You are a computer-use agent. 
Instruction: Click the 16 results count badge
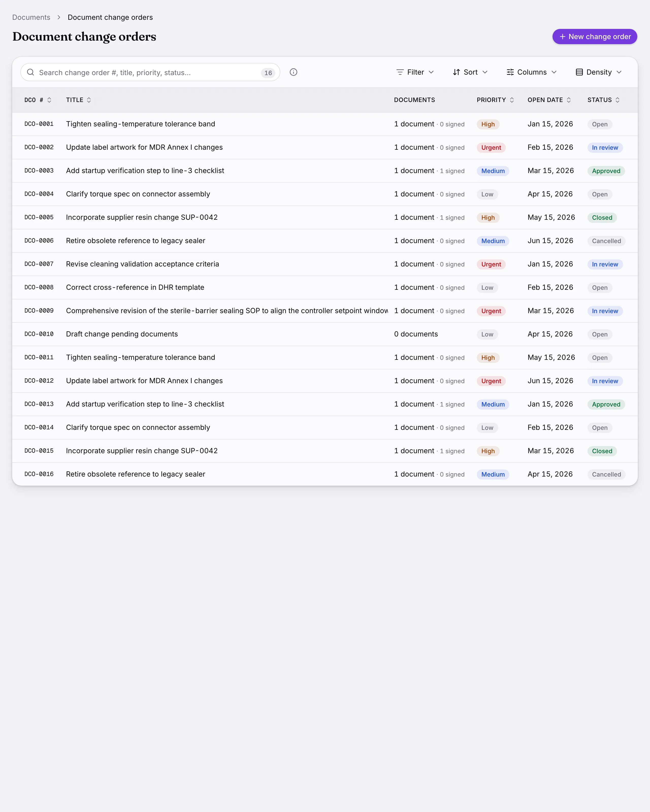(268, 73)
